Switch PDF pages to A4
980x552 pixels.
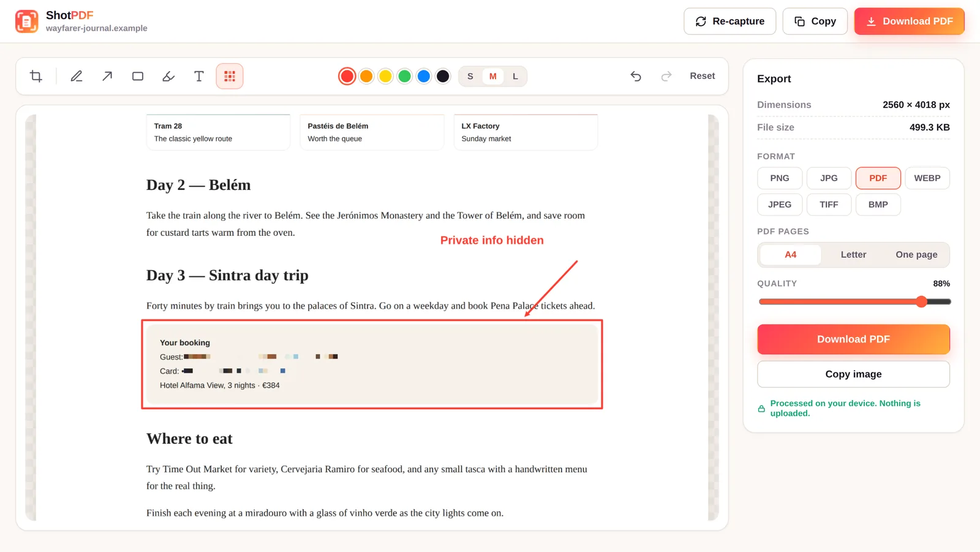point(791,255)
